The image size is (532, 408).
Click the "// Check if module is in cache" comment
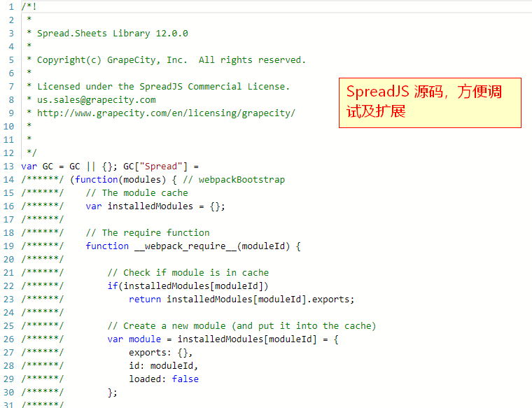point(188,272)
